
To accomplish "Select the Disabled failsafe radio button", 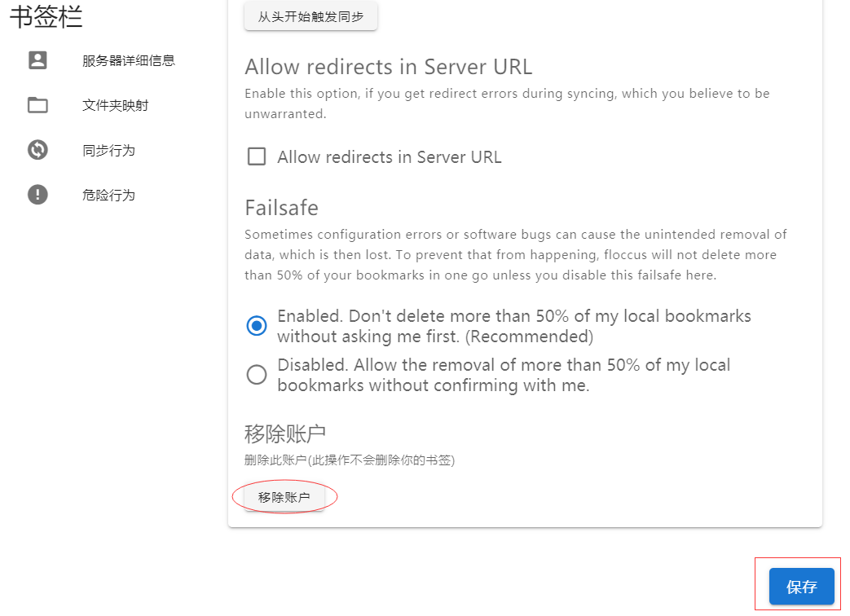I will (x=257, y=374).
